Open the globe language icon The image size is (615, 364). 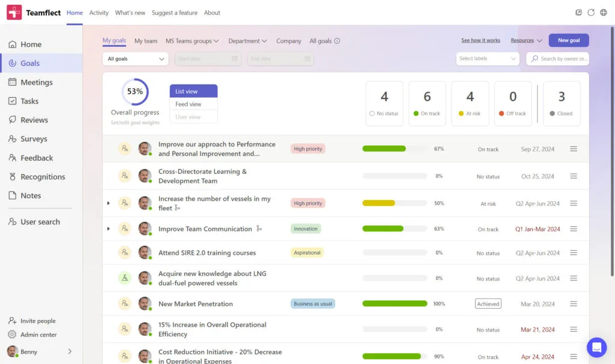click(x=604, y=13)
